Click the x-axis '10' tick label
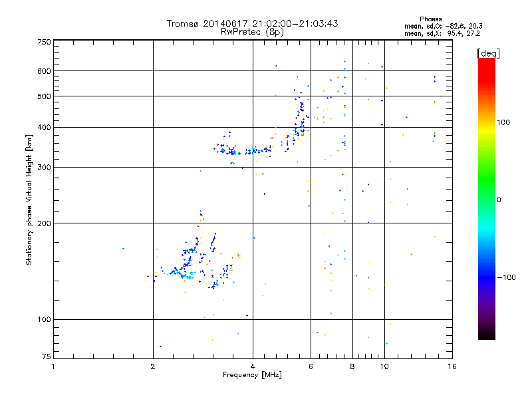 [384, 366]
